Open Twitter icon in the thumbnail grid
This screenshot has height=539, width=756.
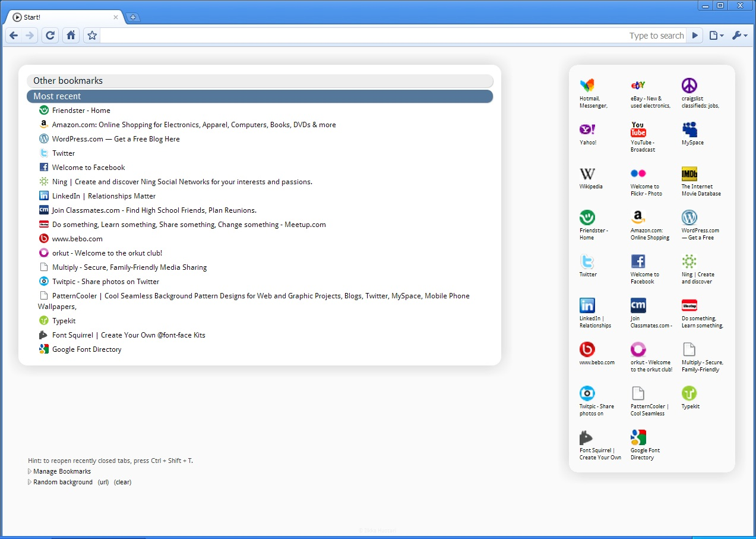pyautogui.click(x=587, y=261)
